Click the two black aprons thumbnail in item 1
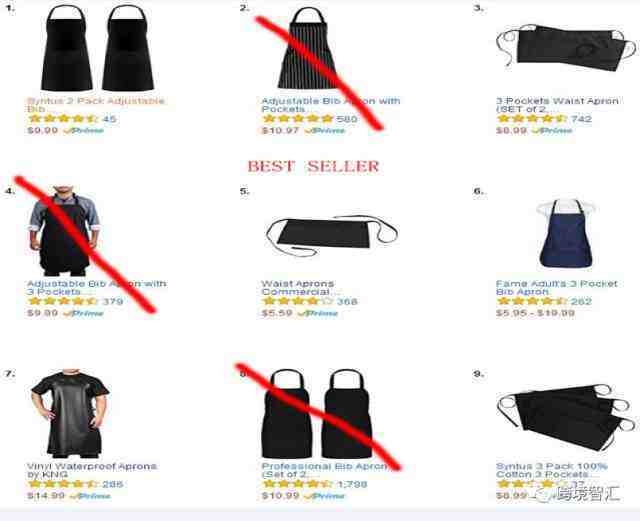Viewport: 640px width, 521px height. (98, 48)
